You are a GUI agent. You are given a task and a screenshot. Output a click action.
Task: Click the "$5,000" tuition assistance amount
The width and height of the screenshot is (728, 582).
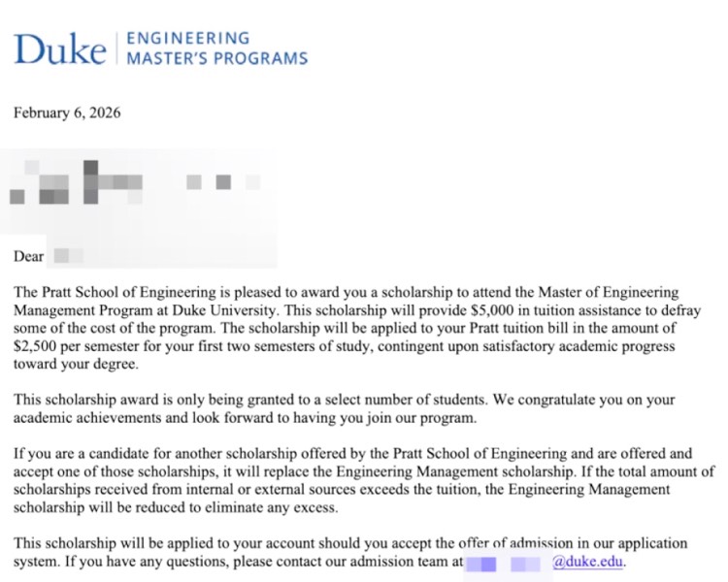443,308
